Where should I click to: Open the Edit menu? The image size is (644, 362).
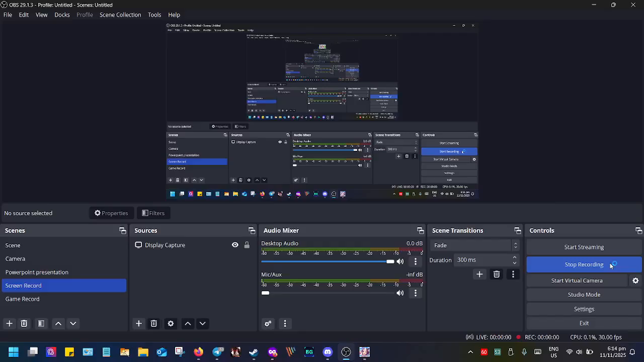coord(24,15)
